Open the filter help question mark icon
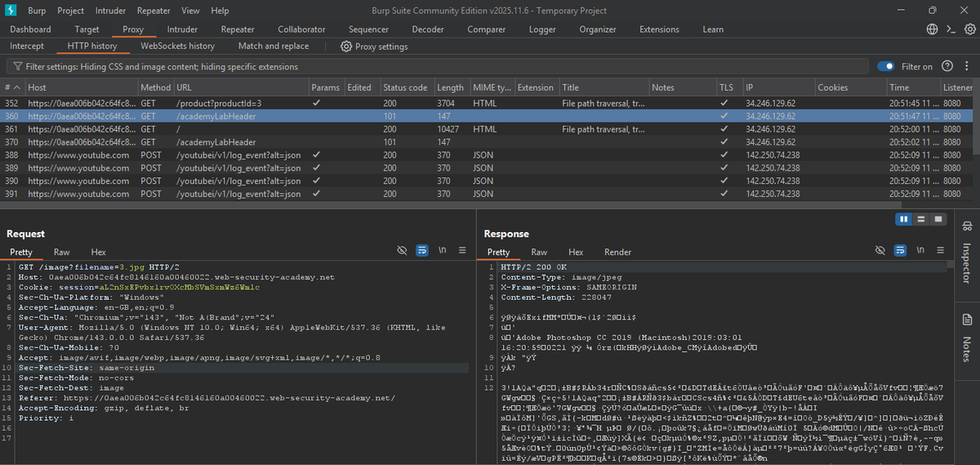This screenshot has width=980, height=465. tap(947, 66)
